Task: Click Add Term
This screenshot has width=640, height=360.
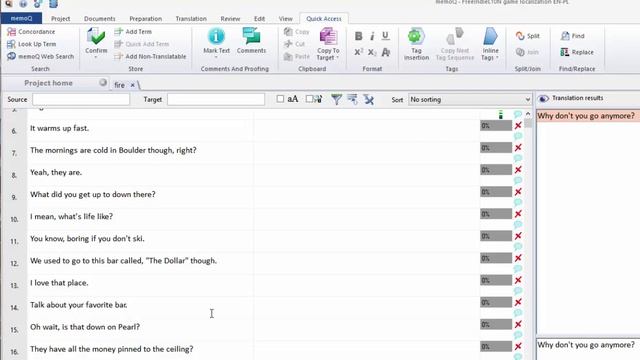Action: pos(133,31)
